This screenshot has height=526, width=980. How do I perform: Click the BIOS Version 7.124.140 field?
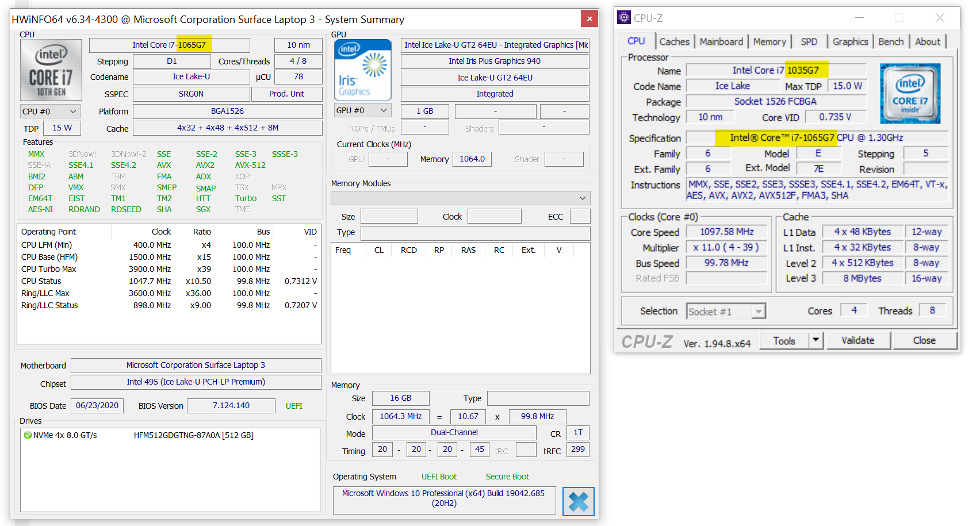231,406
